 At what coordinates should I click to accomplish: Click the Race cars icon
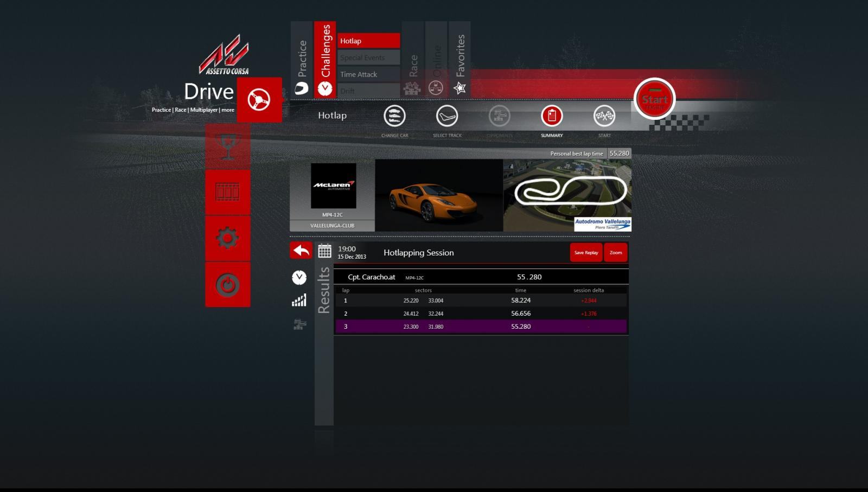pos(412,88)
